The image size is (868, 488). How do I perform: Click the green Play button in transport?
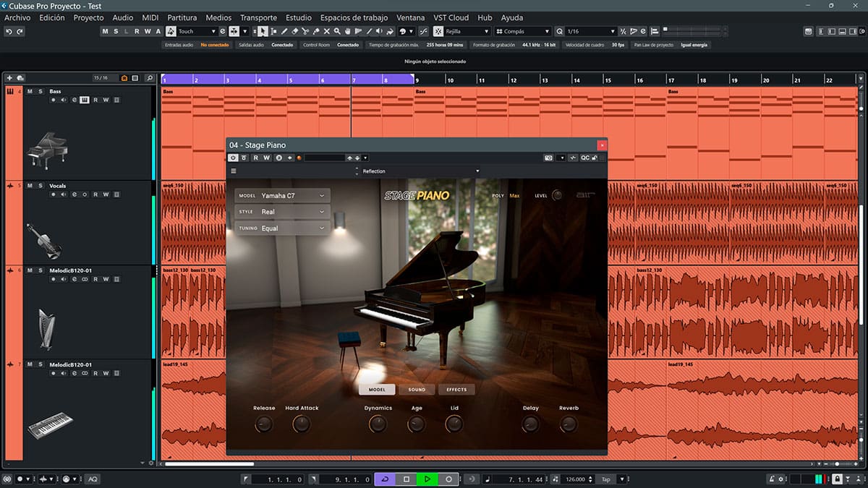pos(427,479)
